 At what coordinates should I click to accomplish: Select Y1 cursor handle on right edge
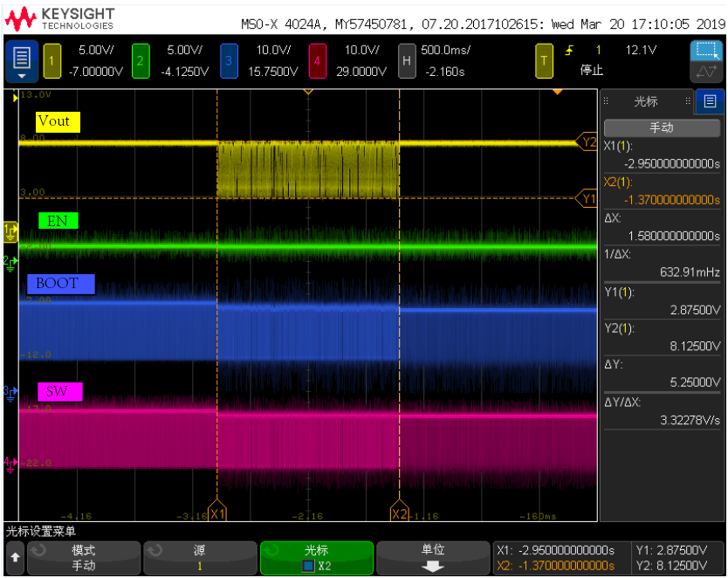(x=587, y=199)
